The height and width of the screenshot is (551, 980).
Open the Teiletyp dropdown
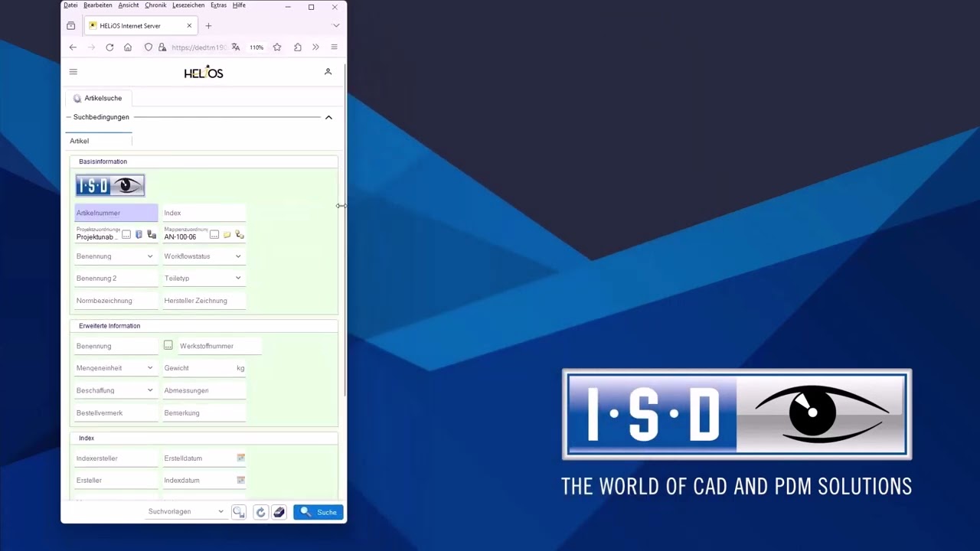click(x=238, y=279)
